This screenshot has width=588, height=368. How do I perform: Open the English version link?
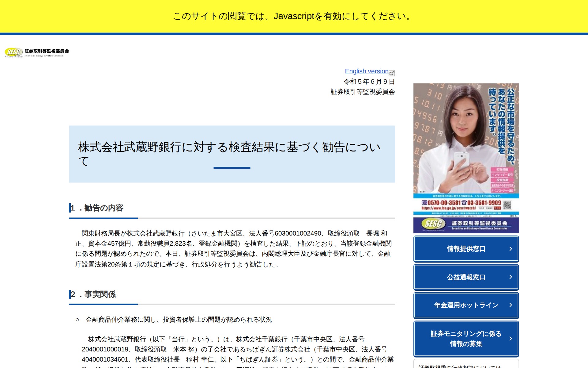[x=366, y=71]
